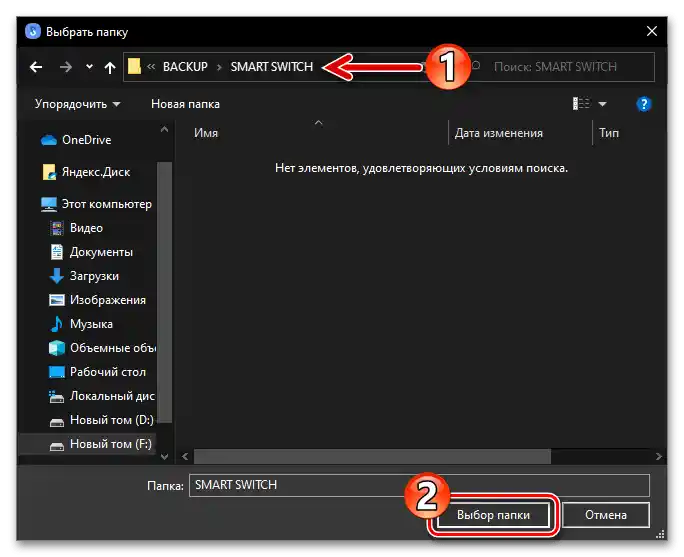This screenshot has height=557, width=684.
Task: Open the Видео folder
Action: point(86,228)
